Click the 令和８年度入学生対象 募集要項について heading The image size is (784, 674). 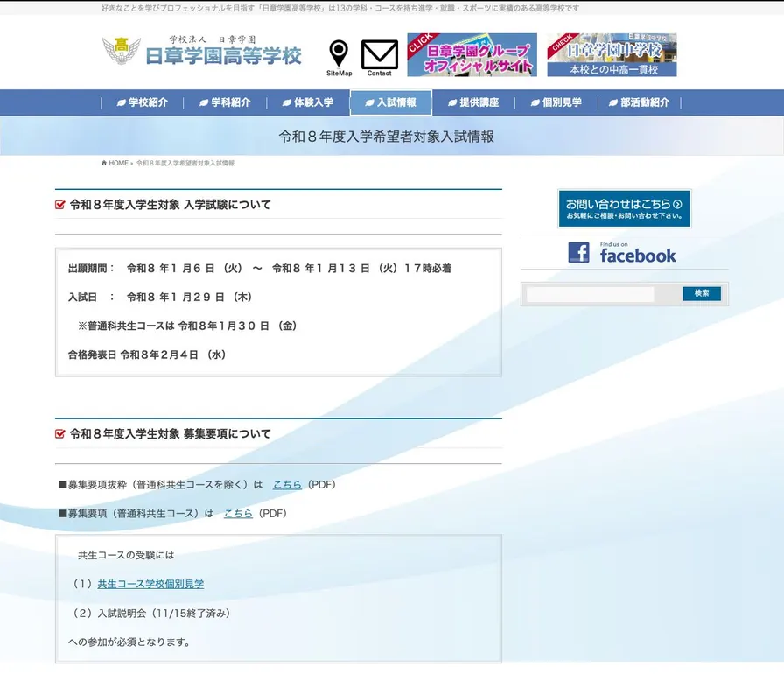click(171, 433)
